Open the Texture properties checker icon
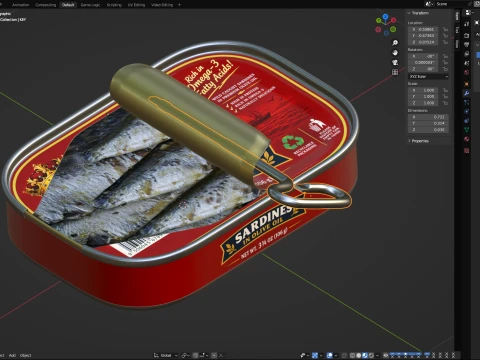This screenshot has width=480, height=360. (x=467, y=151)
